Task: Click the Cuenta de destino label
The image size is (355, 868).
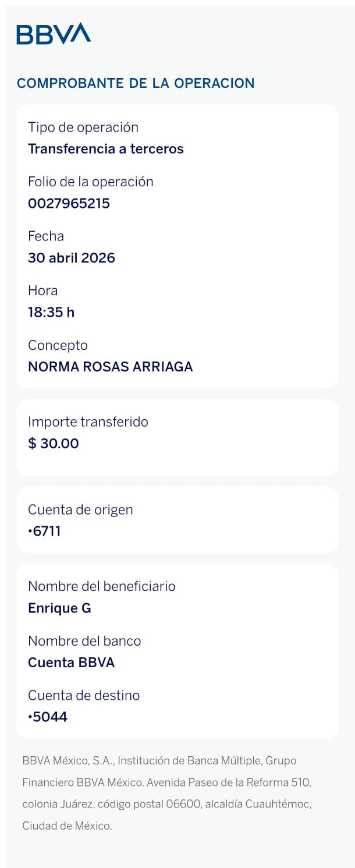Action: coord(84,696)
